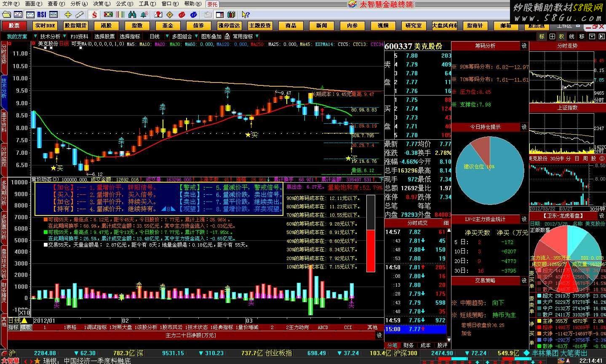Open the binoculars search icon
This screenshot has height=364, width=606.
132,14
